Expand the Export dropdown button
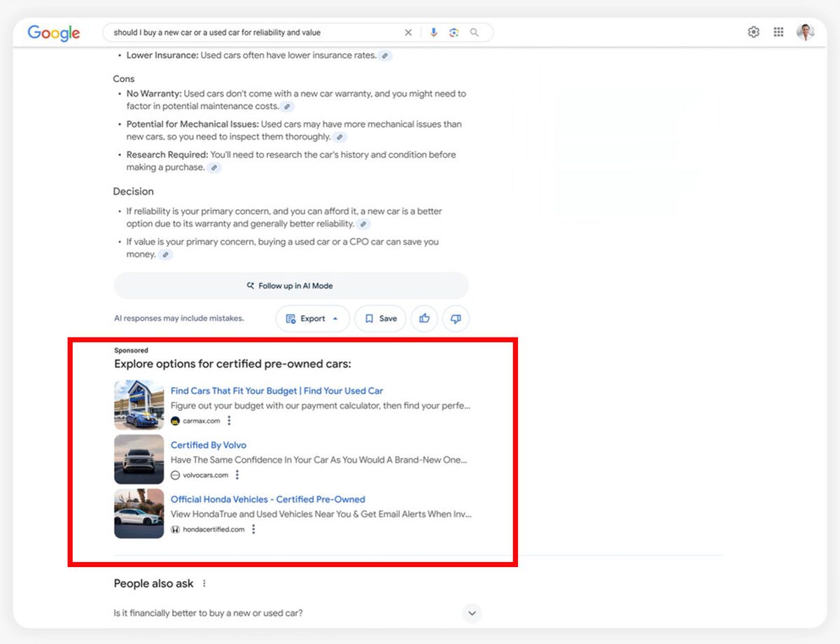 pos(313,318)
